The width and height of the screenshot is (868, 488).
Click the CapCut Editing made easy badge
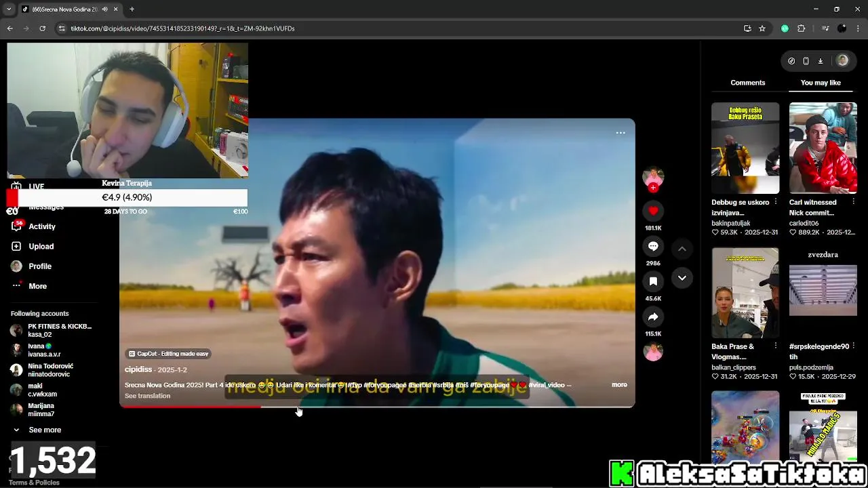point(169,354)
